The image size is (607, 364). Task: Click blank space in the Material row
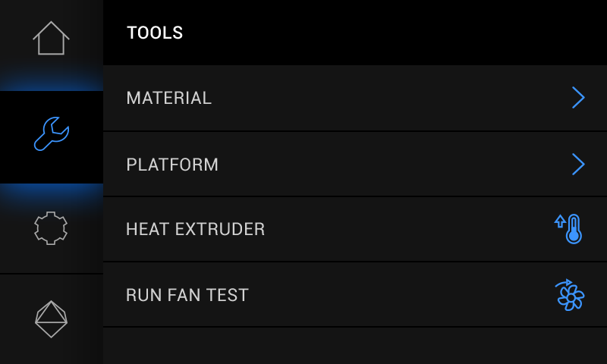click(379, 98)
